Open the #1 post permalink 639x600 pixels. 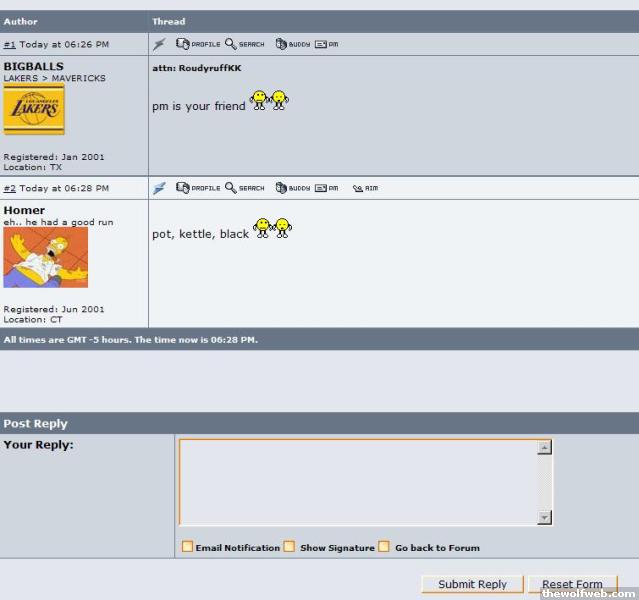[x=9, y=45]
